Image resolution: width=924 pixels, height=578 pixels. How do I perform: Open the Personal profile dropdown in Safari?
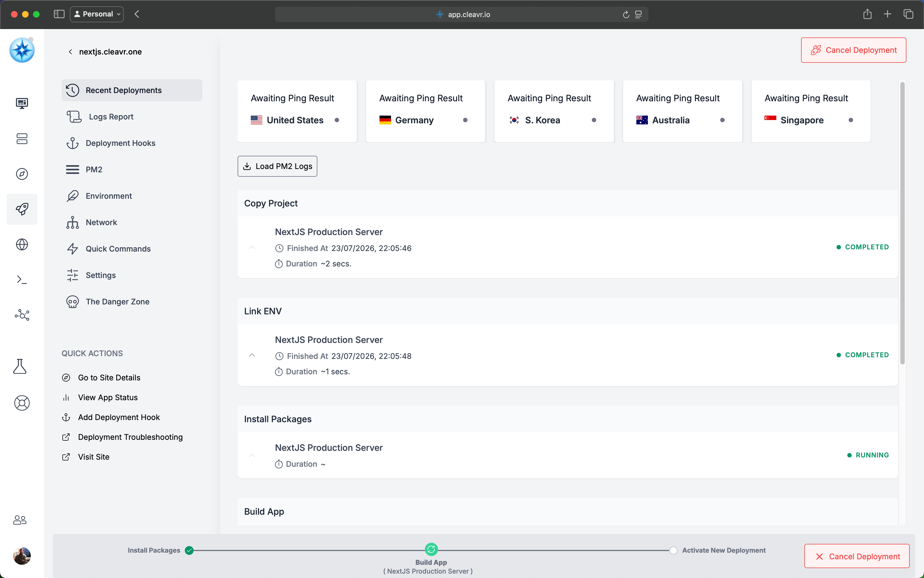tap(97, 14)
